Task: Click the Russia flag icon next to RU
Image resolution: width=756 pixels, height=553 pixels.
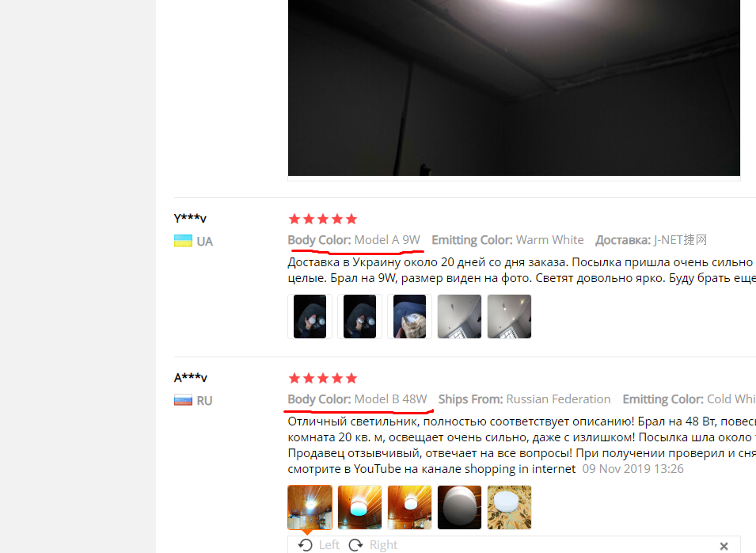Action: tap(183, 400)
